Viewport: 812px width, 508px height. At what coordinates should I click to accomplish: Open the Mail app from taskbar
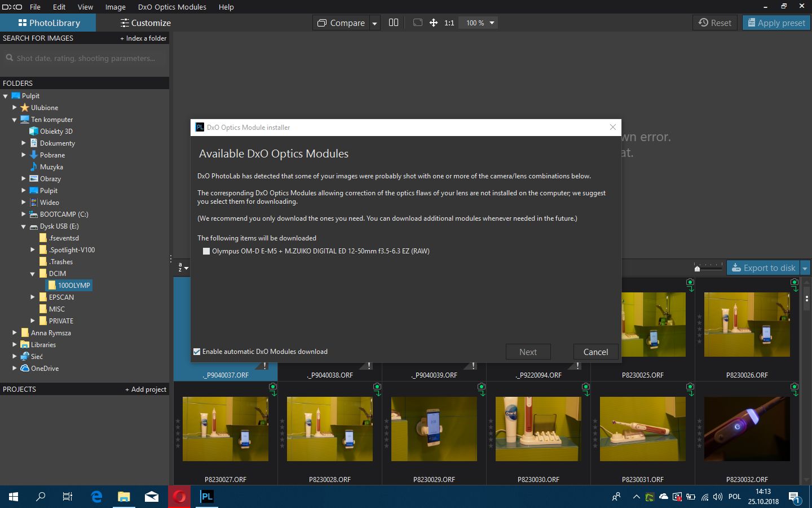[x=152, y=497]
